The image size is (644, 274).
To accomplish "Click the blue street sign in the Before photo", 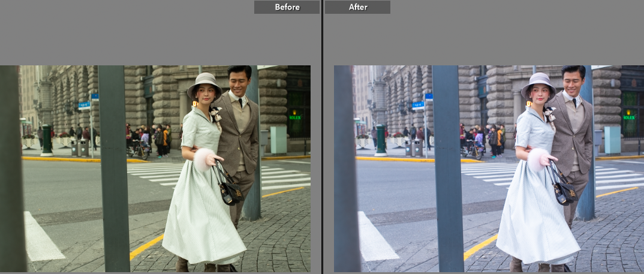I will pos(85,105).
